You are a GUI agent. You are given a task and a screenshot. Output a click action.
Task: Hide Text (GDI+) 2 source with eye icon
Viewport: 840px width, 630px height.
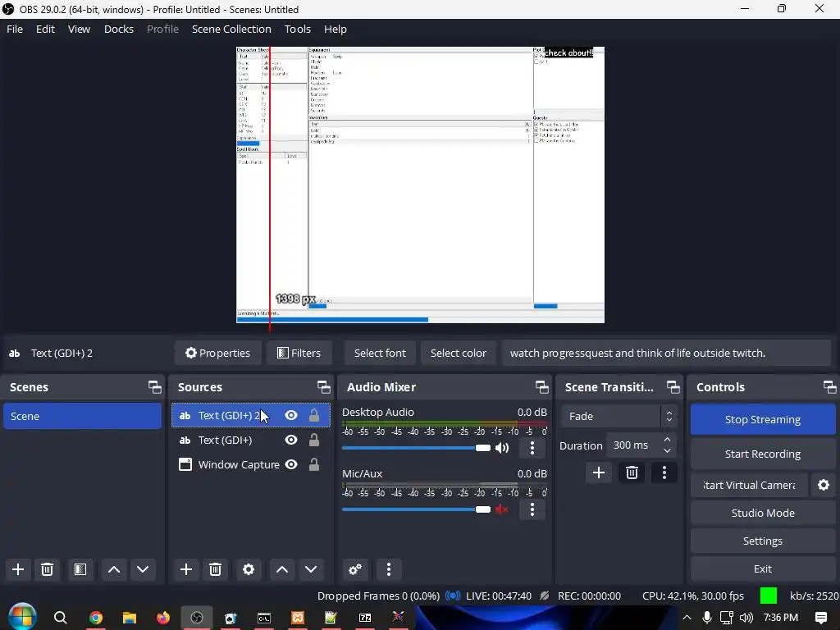291,415
